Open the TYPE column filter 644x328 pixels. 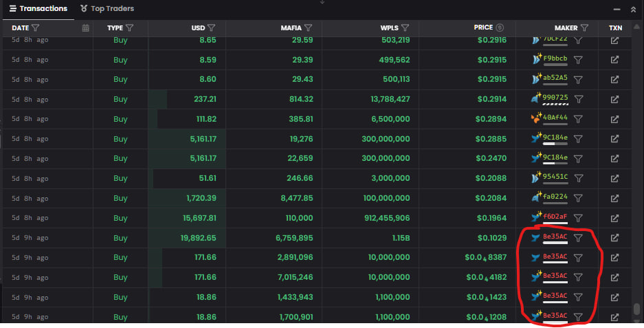pos(129,28)
